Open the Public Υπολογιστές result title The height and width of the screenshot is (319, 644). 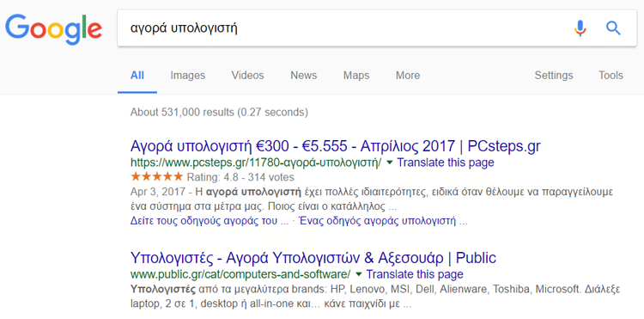(313, 258)
